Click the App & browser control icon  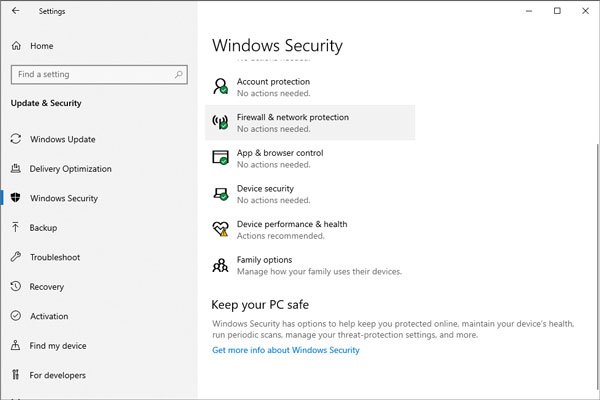220,157
